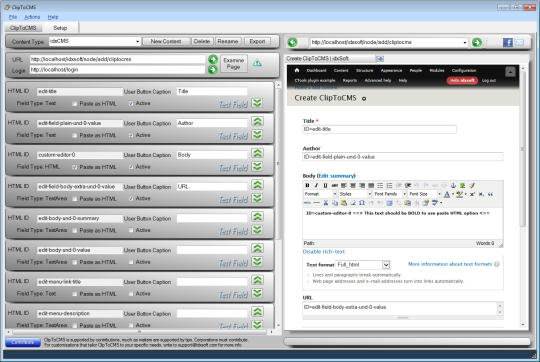Image resolution: width=540 pixels, height=362 pixels.
Task: Click the blockquote icon in the editor toolbar
Action: [x=490, y=194]
